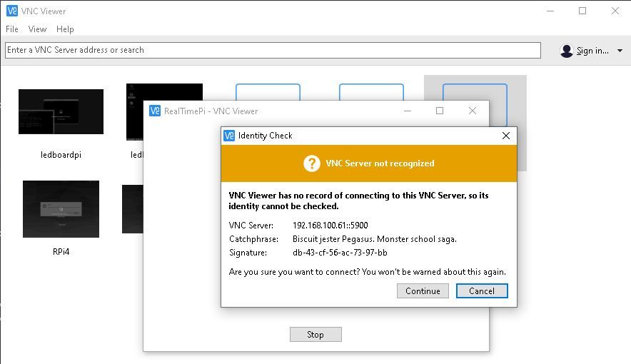Open the File menu
This screenshot has height=364, width=631.
[x=12, y=29]
